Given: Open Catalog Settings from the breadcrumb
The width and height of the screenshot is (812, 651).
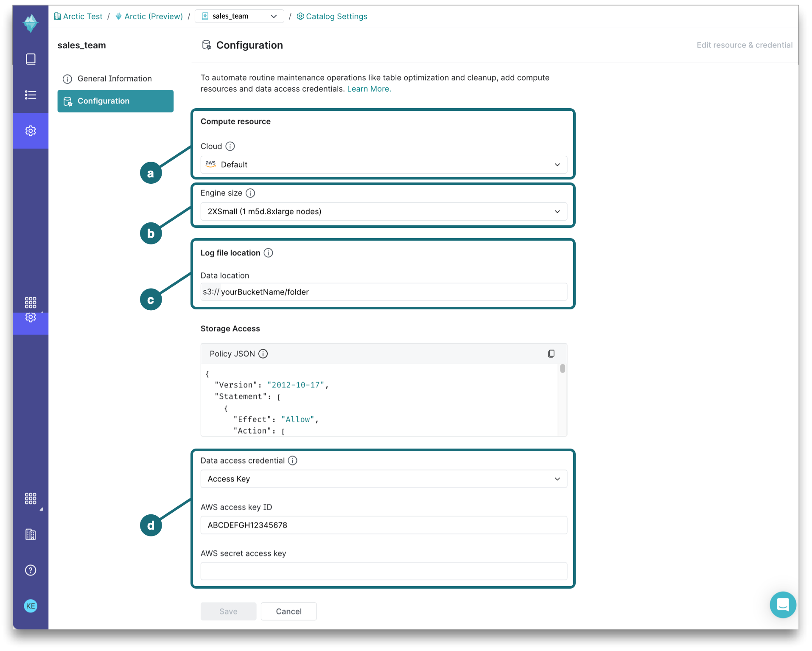Looking at the screenshot, I should click(x=332, y=16).
